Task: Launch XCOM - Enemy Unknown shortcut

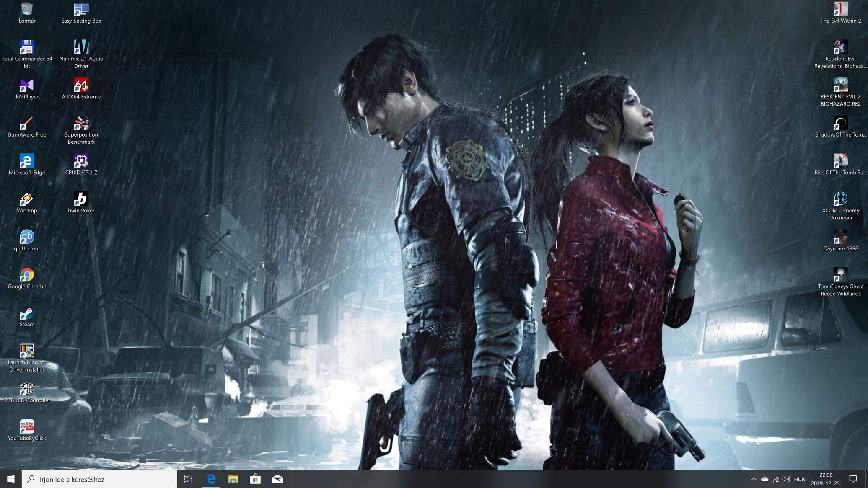Action: point(840,206)
